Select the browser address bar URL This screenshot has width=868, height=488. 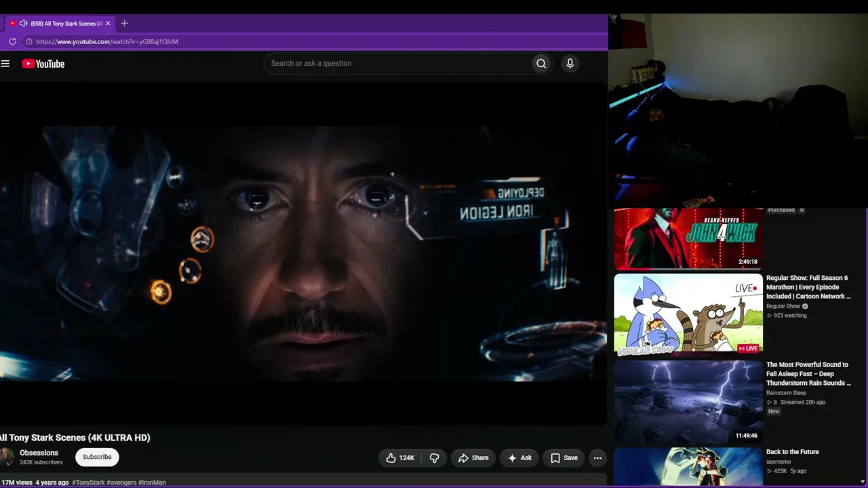107,41
